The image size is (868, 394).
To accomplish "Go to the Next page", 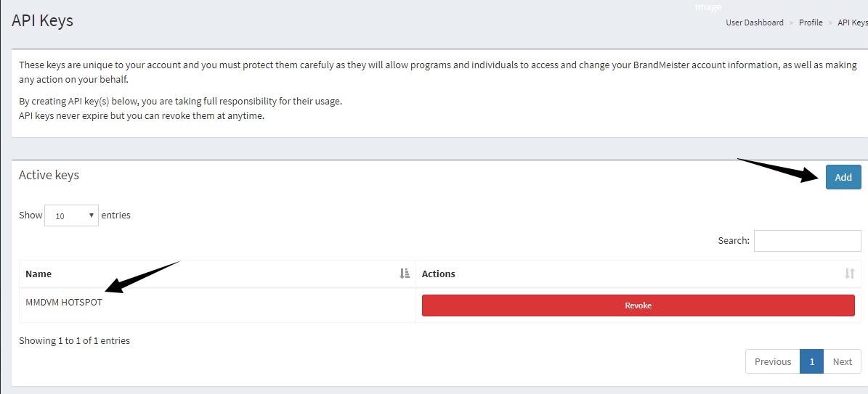I will (x=842, y=361).
